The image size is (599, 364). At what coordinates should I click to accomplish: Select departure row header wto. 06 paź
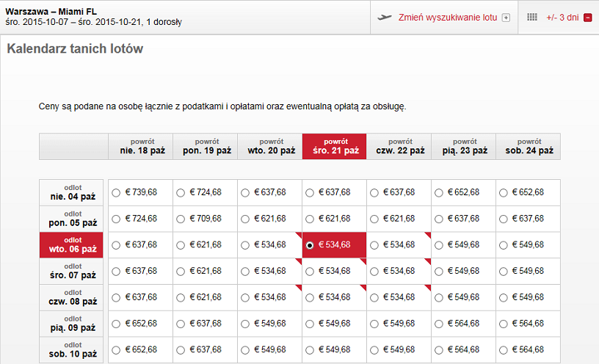pyautogui.click(x=71, y=245)
